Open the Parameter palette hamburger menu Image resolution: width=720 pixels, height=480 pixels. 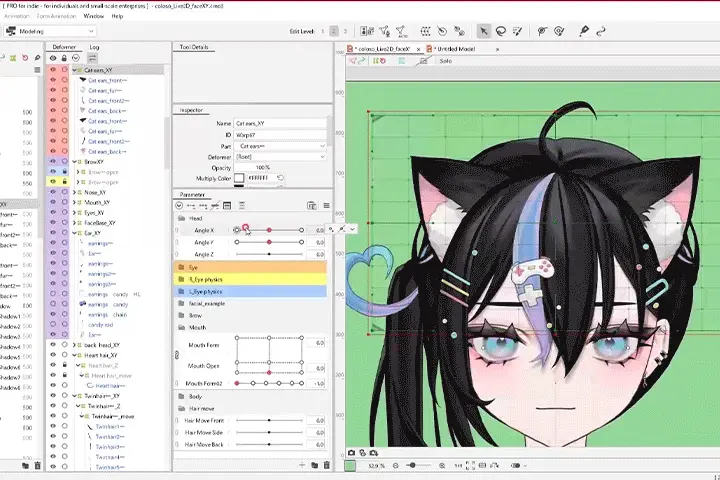click(326, 205)
